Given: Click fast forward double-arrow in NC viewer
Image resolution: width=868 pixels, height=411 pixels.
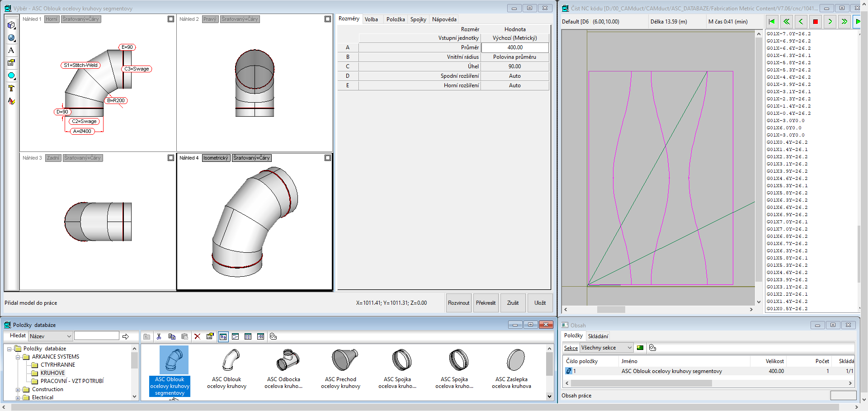Looking at the screenshot, I should tap(844, 21).
